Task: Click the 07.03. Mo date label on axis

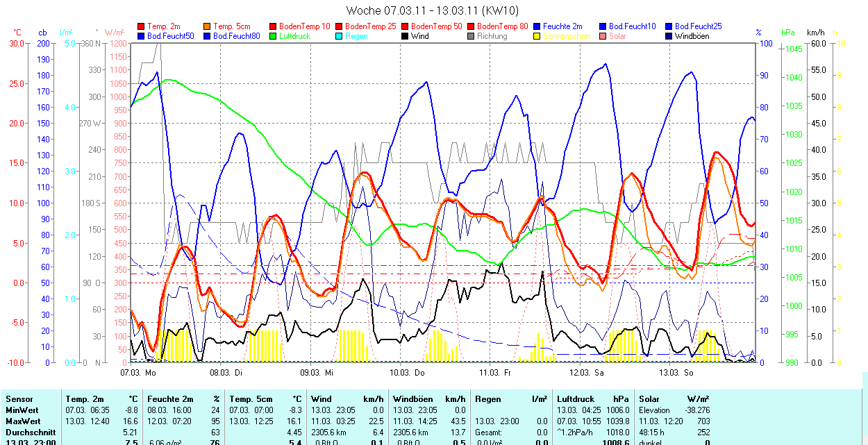Action: tap(139, 373)
